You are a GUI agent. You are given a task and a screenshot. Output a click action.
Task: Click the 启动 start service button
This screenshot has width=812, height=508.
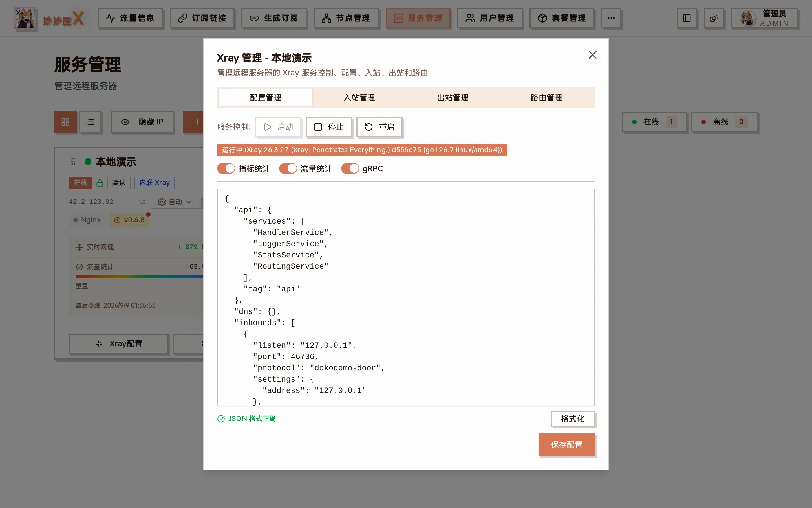278,127
